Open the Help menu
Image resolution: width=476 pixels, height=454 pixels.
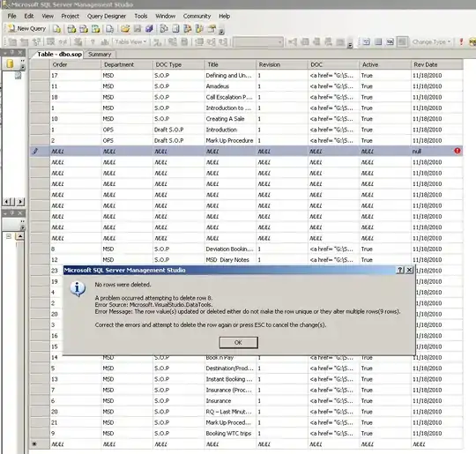(x=225, y=16)
